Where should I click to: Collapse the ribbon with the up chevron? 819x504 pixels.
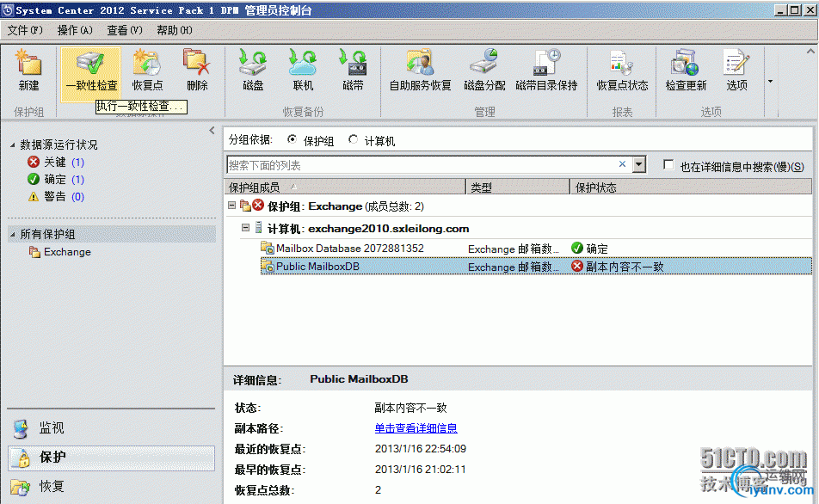tap(810, 52)
